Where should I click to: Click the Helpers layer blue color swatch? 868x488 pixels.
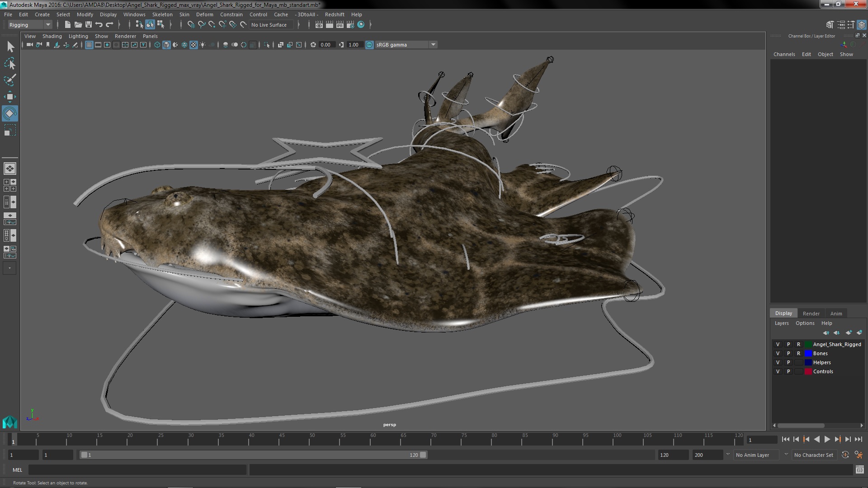point(808,362)
